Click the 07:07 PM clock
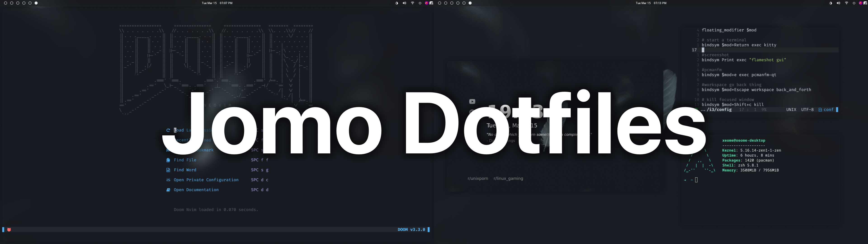The height and width of the screenshot is (244, 868). pyautogui.click(x=226, y=3)
